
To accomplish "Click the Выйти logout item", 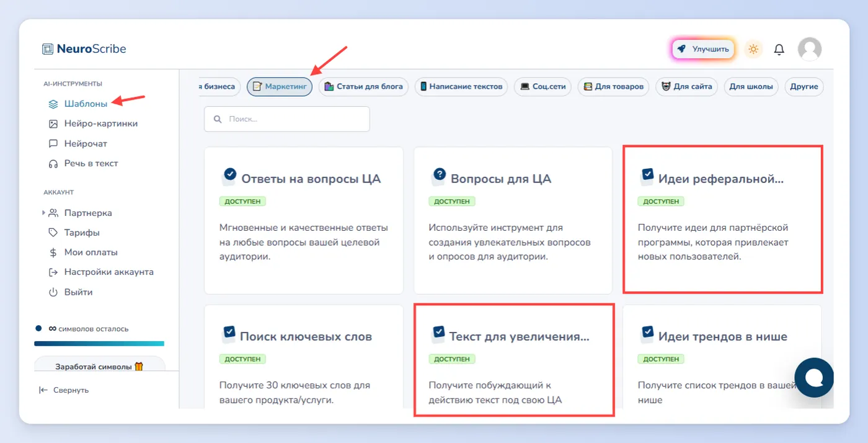I will pos(71,292).
